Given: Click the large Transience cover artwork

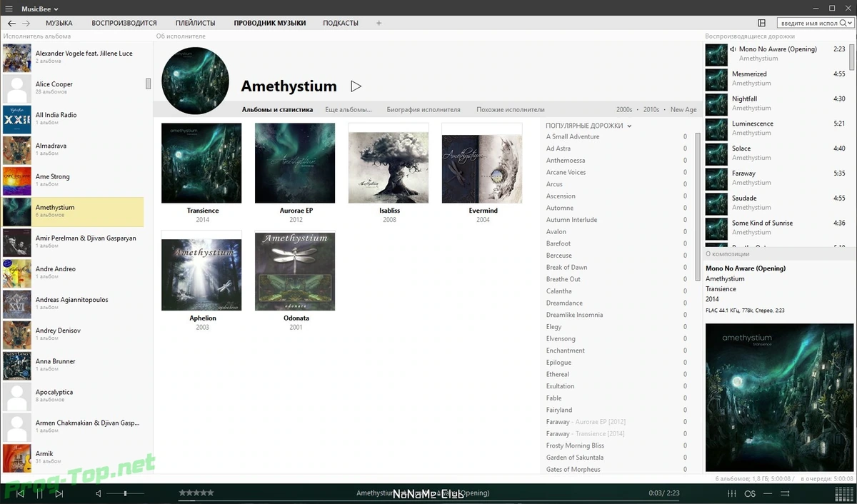Looking at the screenshot, I should click(779, 398).
